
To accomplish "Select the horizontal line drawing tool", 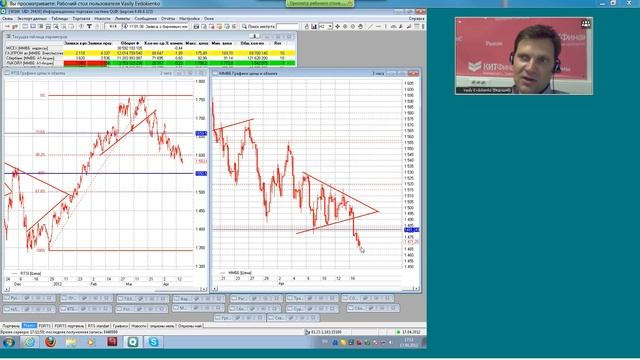I will click(378, 27).
